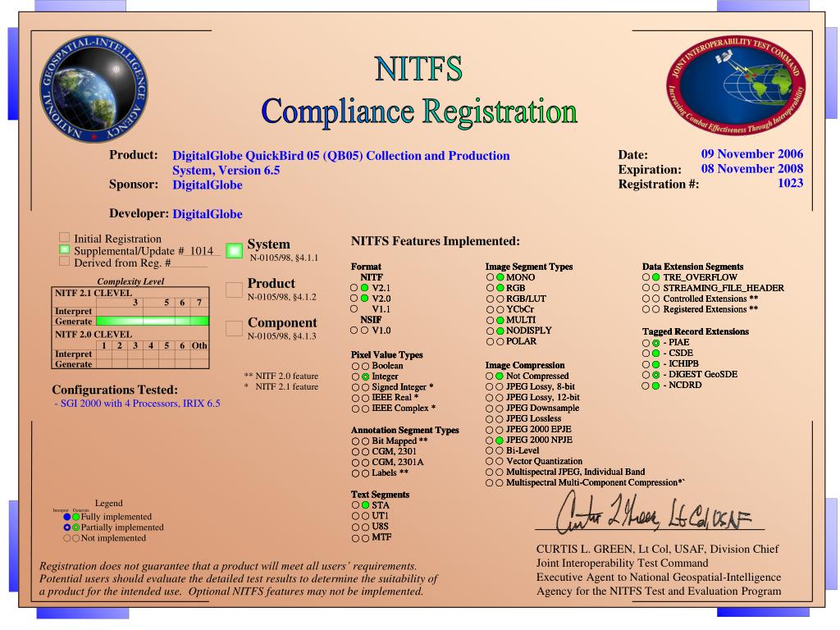
Task: Click level 7 in NITF 2.1 CLEVEL row
Action: [x=199, y=303]
